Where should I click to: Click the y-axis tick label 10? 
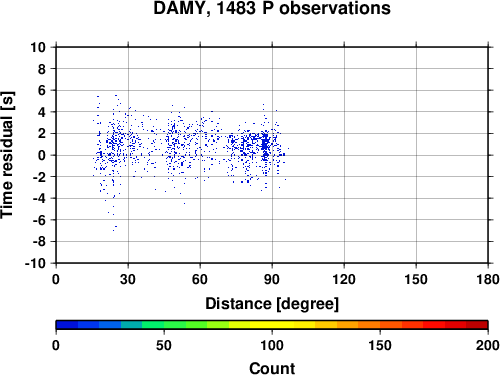pyautogui.click(x=38, y=47)
